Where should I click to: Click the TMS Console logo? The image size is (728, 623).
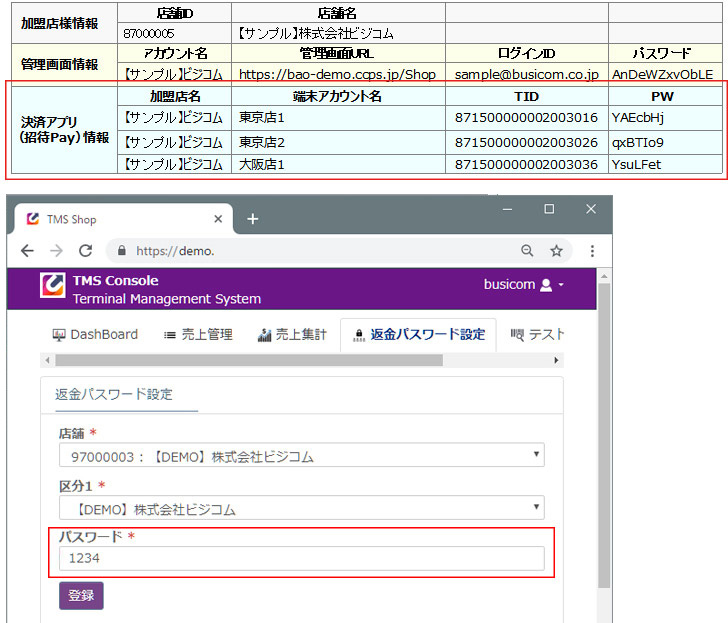(52, 287)
